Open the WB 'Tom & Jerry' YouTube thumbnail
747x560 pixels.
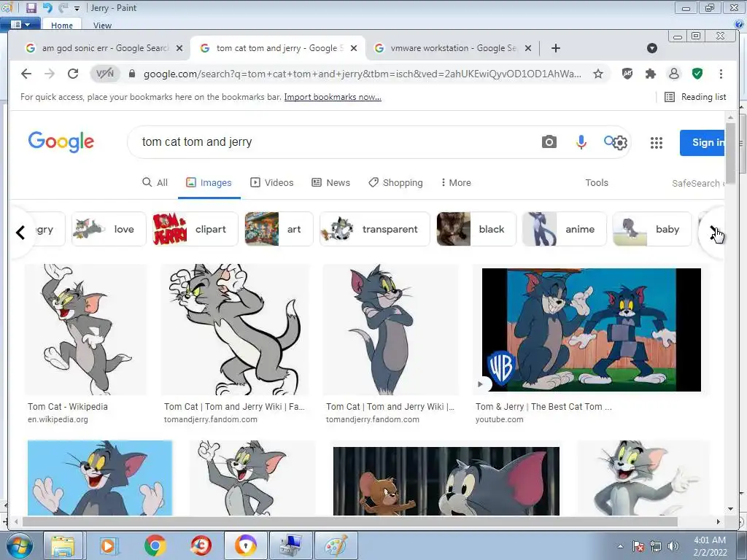point(591,330)
